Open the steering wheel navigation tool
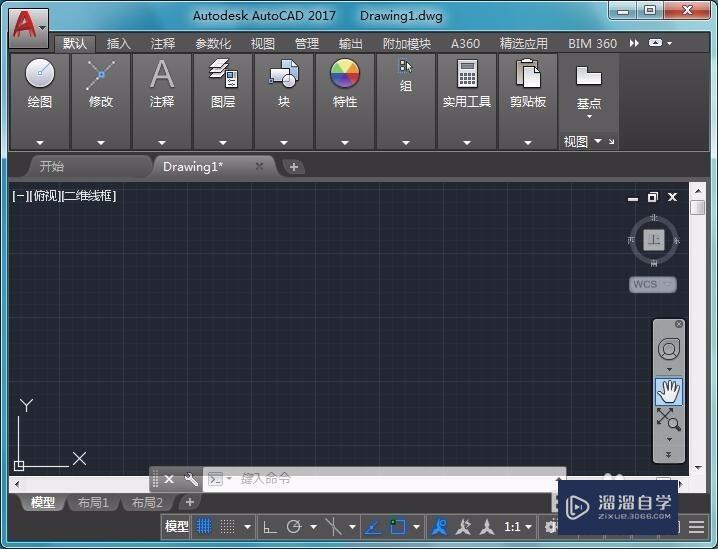This screenshot has height=549, width=718. (x=669, y=349)
